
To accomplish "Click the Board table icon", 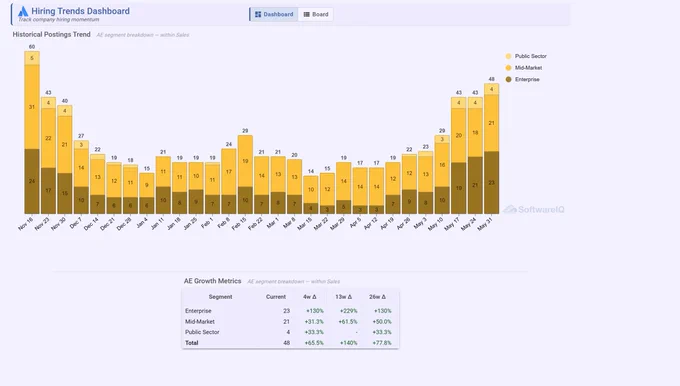I will pyautogui.click(x=307, y=14).
